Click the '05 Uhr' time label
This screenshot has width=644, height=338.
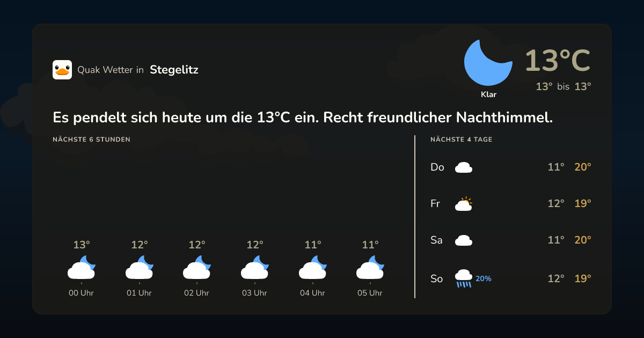(x=370, y=293)
